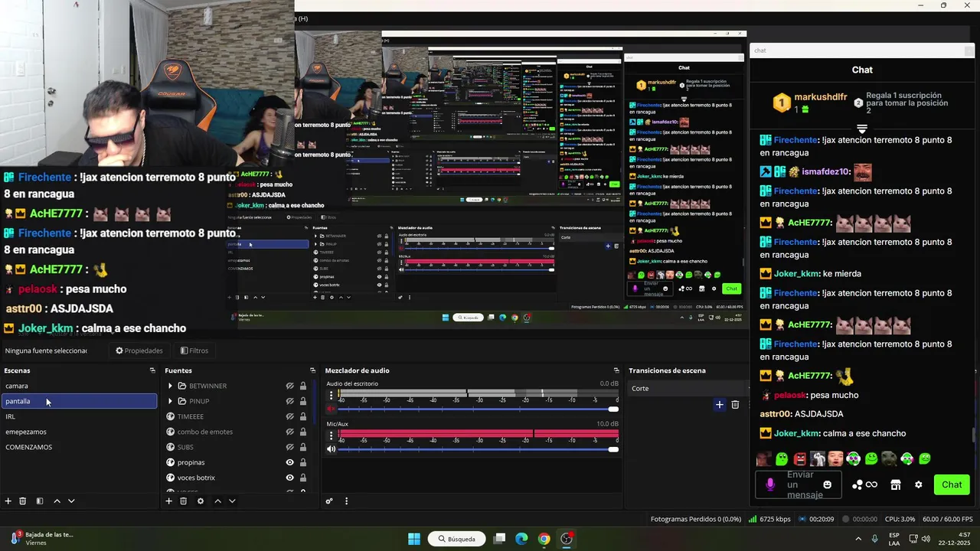Launch Microsoft Edge from the taskbar
The image size is (980, 551).
tap(521, 539)
